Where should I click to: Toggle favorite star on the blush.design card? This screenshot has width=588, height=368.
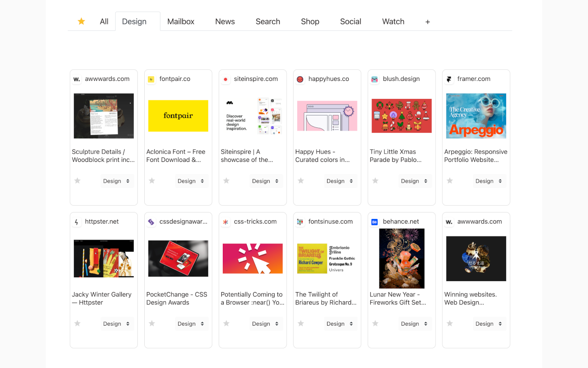(375, 181)
